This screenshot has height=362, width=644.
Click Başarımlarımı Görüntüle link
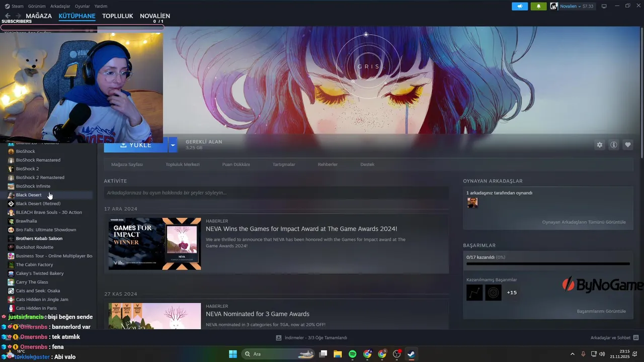pyautogui.click(x=601, y=311)
